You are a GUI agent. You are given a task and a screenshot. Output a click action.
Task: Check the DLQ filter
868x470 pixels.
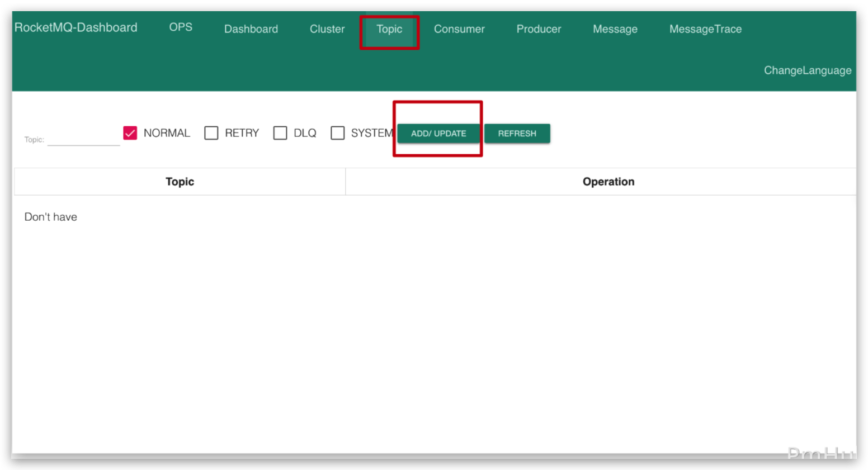[280, 133]
